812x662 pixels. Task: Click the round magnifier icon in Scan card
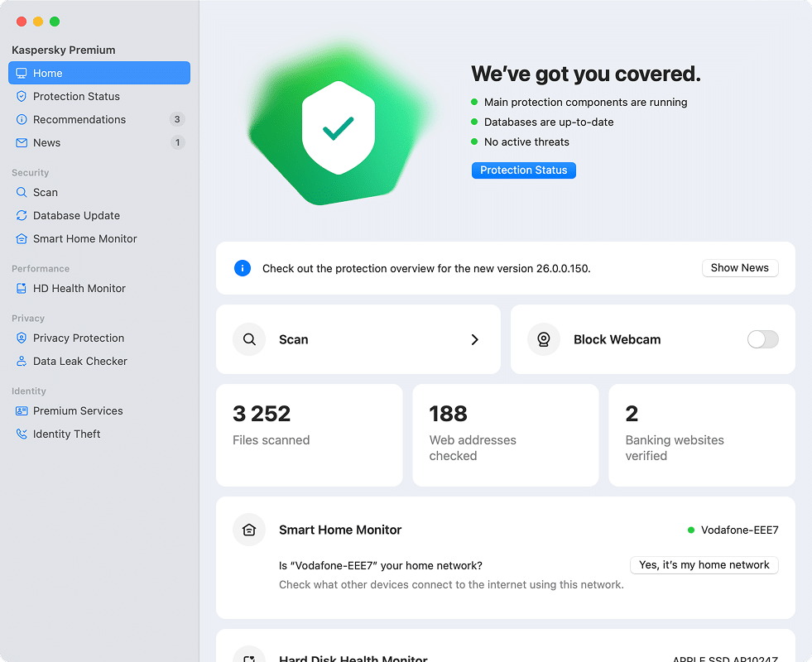pos(249,339)
